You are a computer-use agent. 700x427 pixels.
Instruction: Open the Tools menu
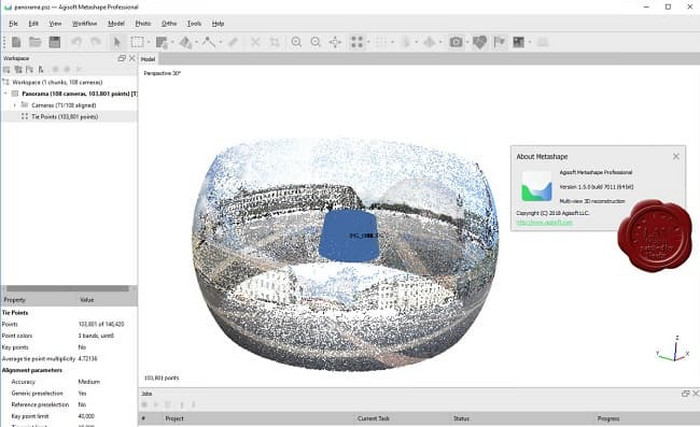click(x=193, y=22)
